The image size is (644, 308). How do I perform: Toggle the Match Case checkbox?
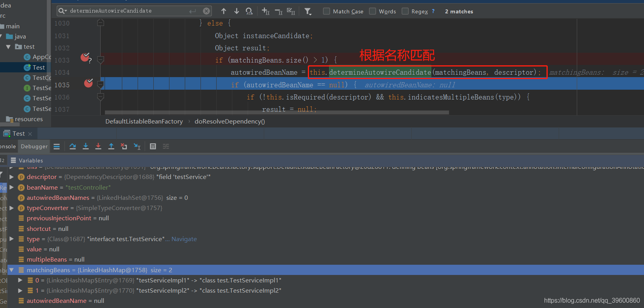tap(326, 11)
